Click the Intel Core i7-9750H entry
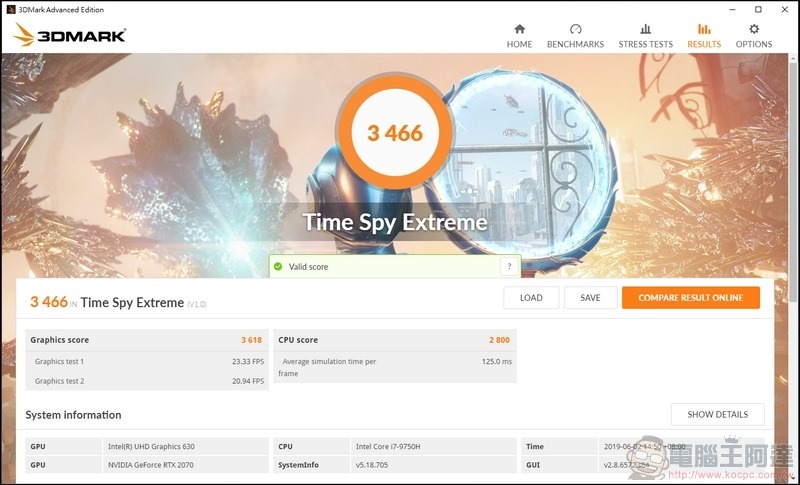The width and height of the screenshot is (800, 485). (x=388, y=446)
